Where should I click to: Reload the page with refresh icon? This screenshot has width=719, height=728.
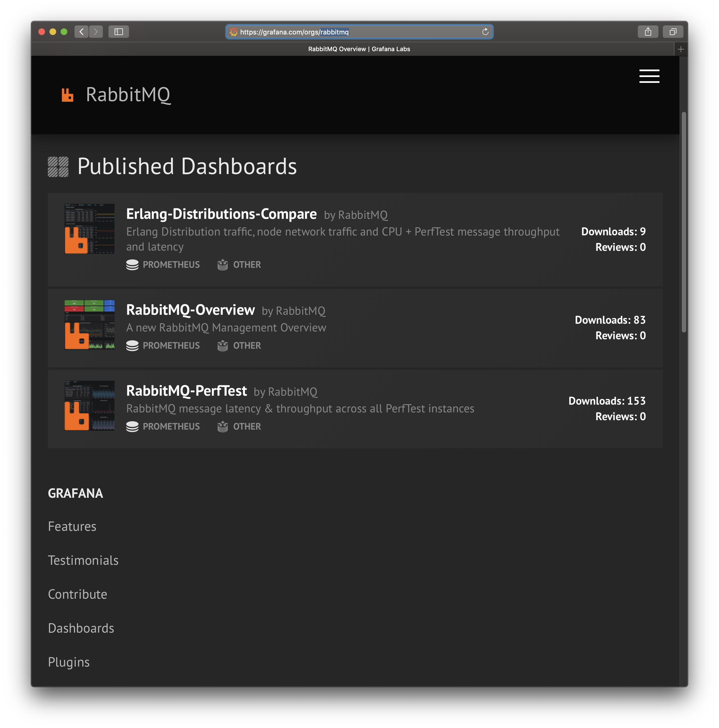485,32
